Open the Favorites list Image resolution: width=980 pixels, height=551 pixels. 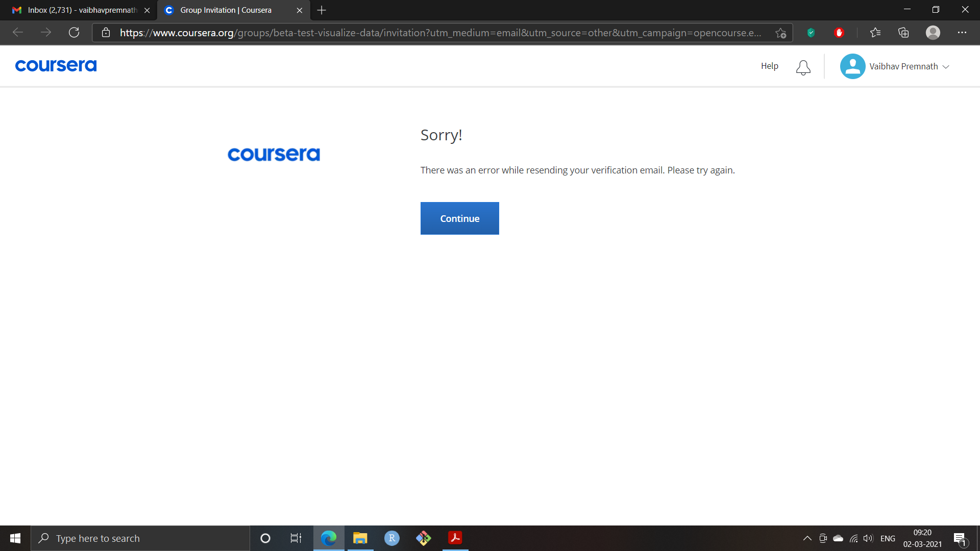point(875,33)
